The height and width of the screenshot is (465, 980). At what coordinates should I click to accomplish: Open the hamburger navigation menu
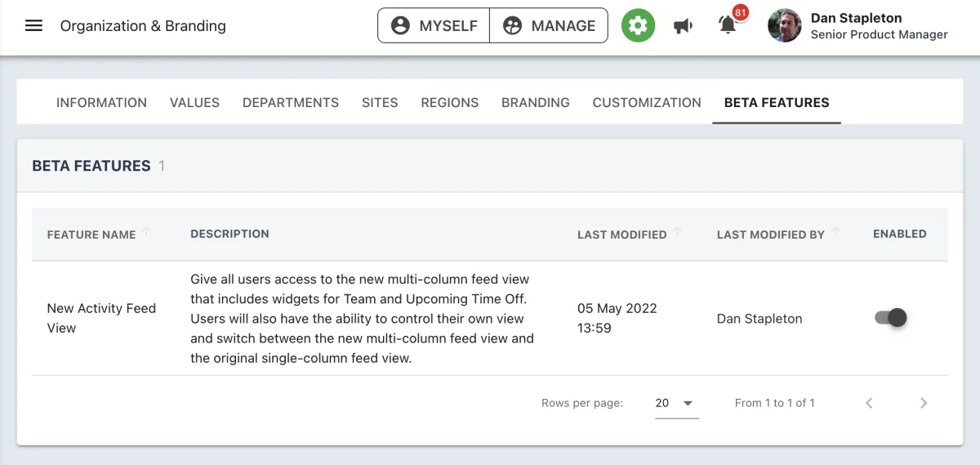coord(33,25)
